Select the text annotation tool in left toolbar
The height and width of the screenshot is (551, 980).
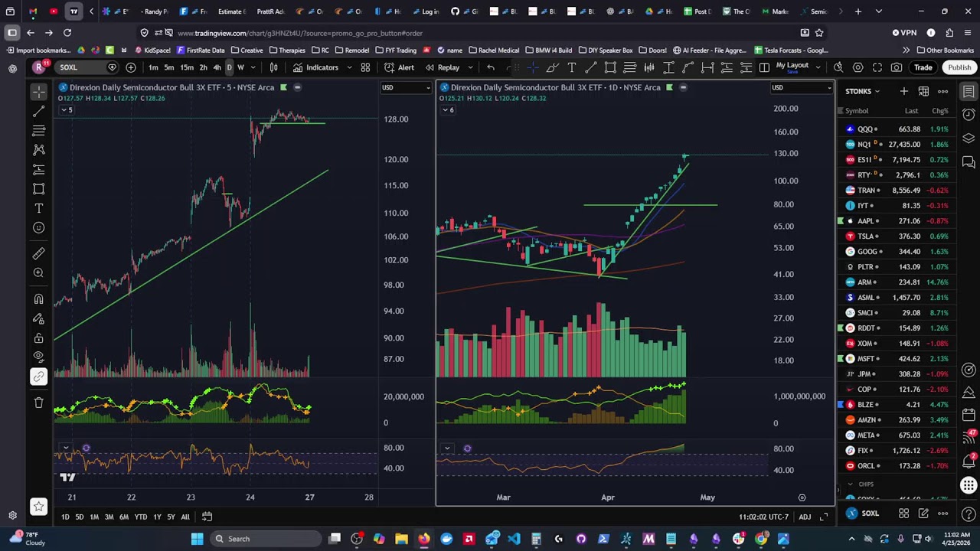pos(39,208)
